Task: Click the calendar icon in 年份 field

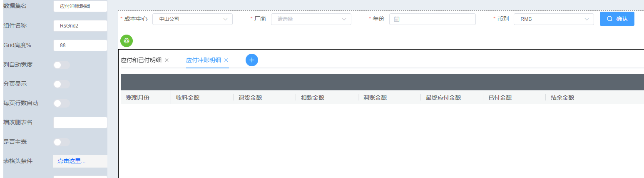Action: pos(397,19)
